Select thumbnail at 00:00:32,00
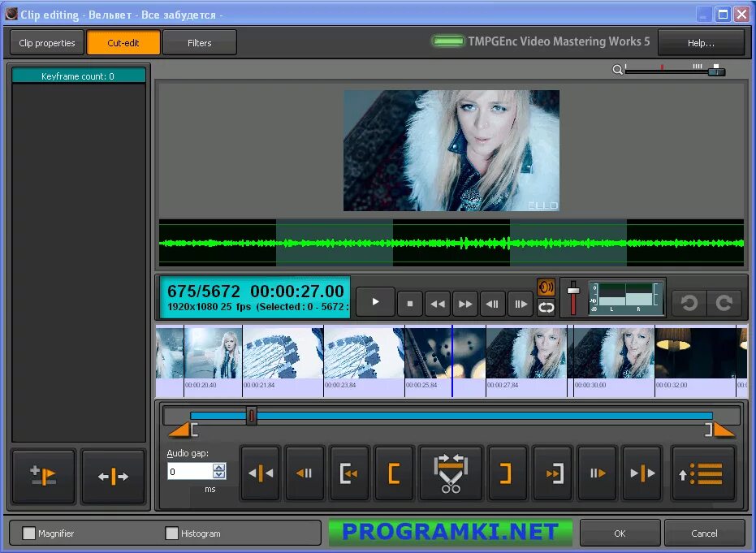Image resolution: width=756 pixels, height=553 pixels. 695,353
